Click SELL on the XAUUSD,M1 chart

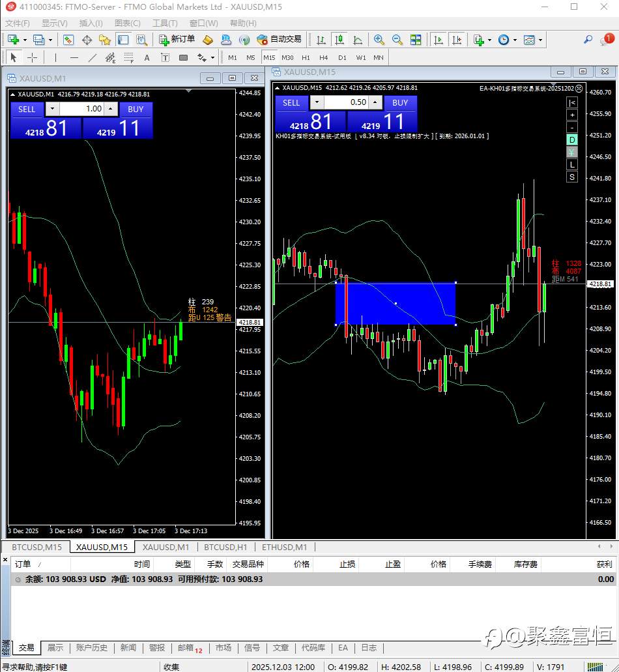pos(27,110)
